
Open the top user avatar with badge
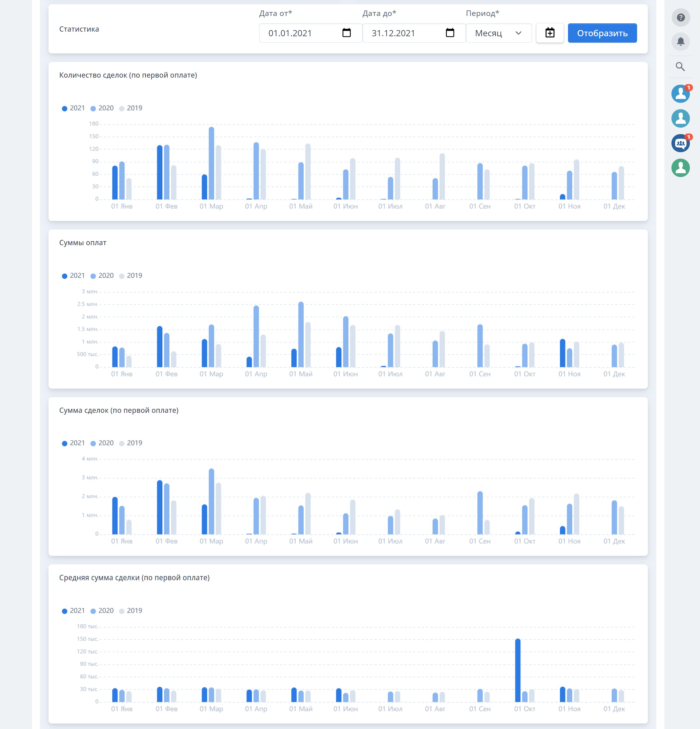click(x=680, y=94)
